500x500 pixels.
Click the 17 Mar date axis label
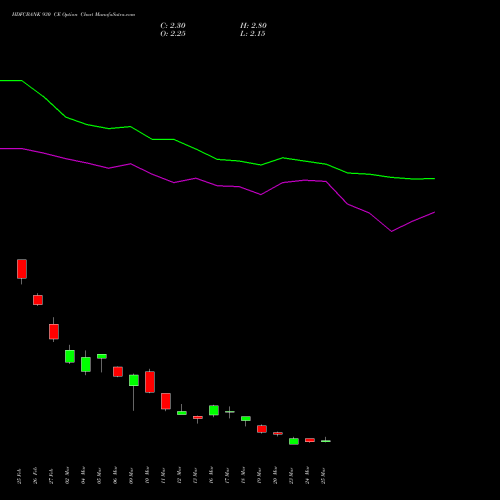[227, 475]
